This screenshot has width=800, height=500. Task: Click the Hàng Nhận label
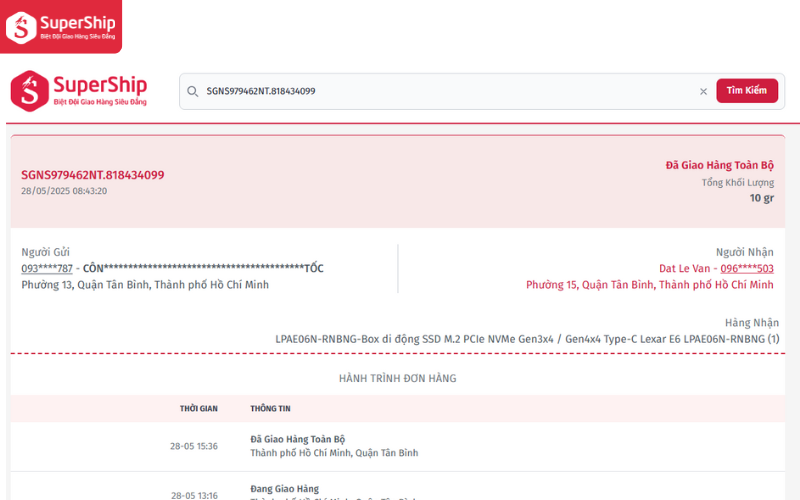point(752,322)
